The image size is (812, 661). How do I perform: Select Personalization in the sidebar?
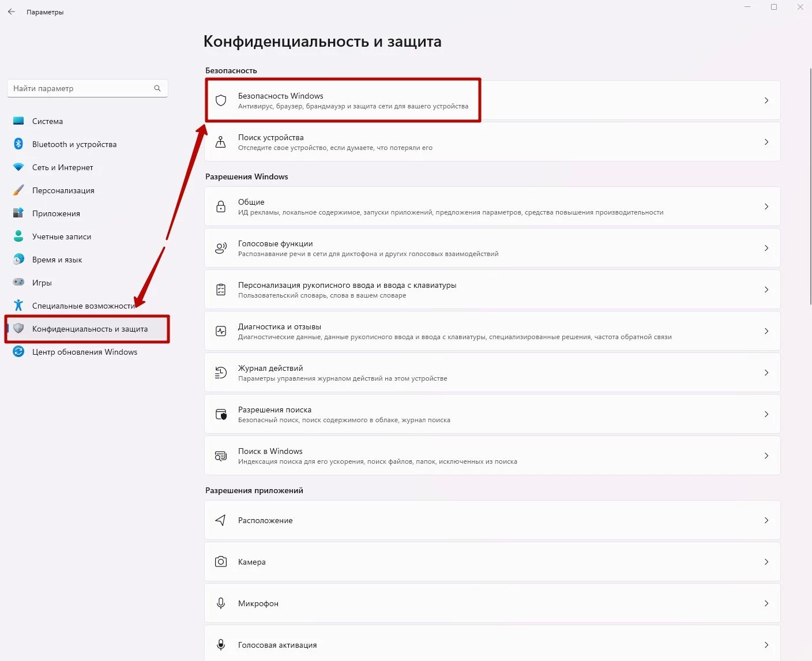pos(63,190)
